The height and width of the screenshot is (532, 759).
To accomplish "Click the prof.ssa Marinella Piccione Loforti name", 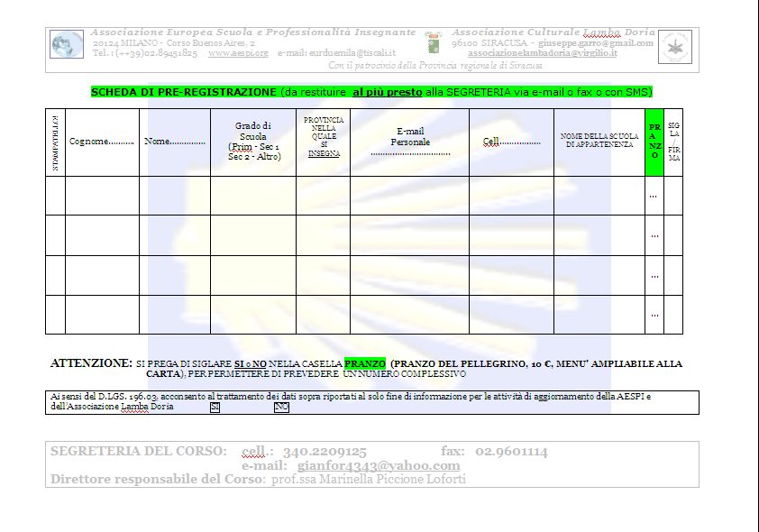I will (x=369, y=479).
